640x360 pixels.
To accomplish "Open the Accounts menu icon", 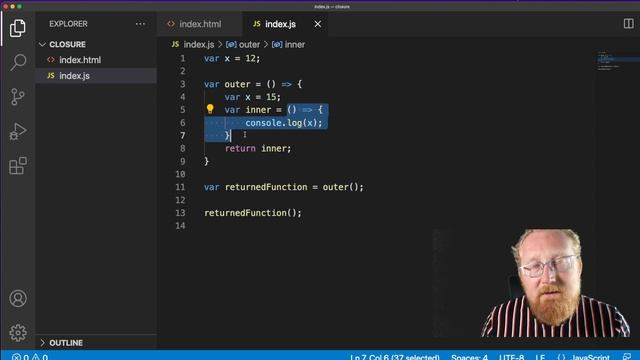I will click(x=18, y=298).
